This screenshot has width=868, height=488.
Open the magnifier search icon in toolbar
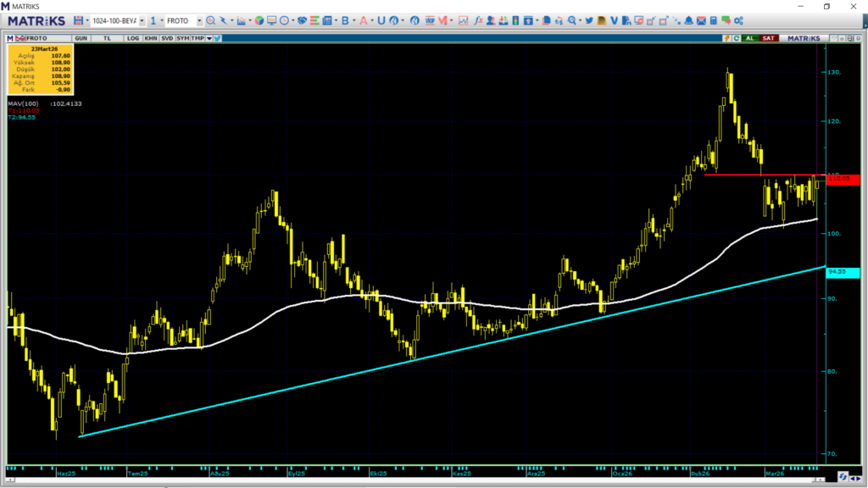[210, 20]
